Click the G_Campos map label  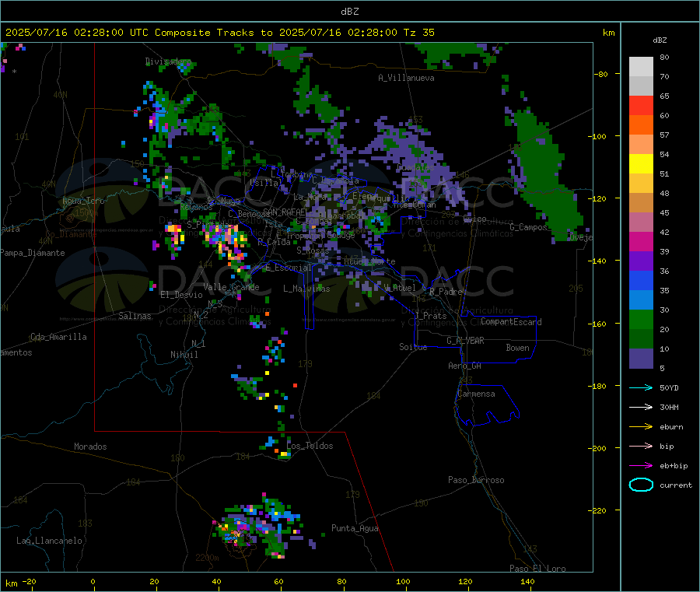[x=528, y=227]
